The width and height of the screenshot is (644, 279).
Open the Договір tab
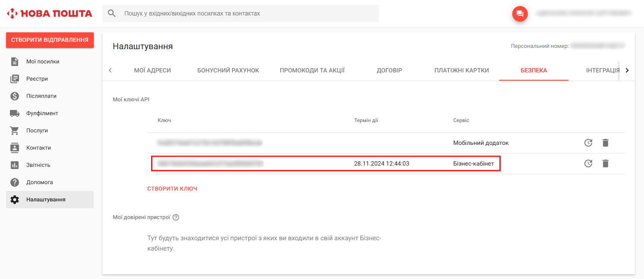pos(389,70)
